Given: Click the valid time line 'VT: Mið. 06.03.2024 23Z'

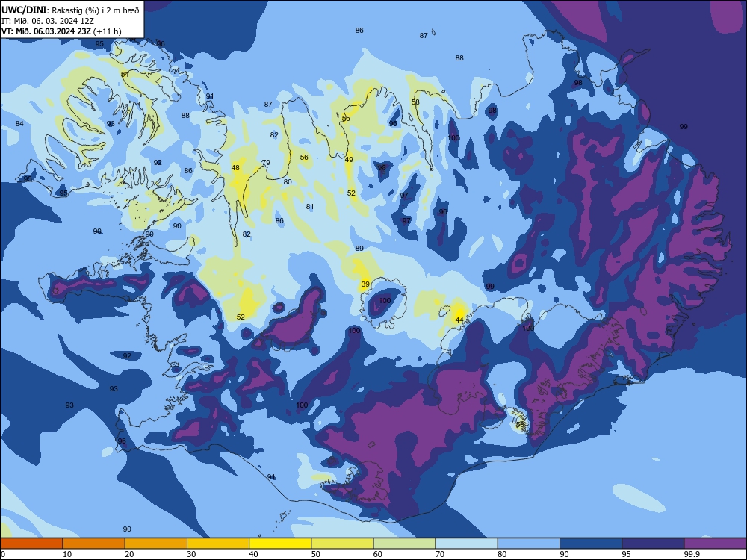Looking at the screenshot, I should click(x=46, y=31).
